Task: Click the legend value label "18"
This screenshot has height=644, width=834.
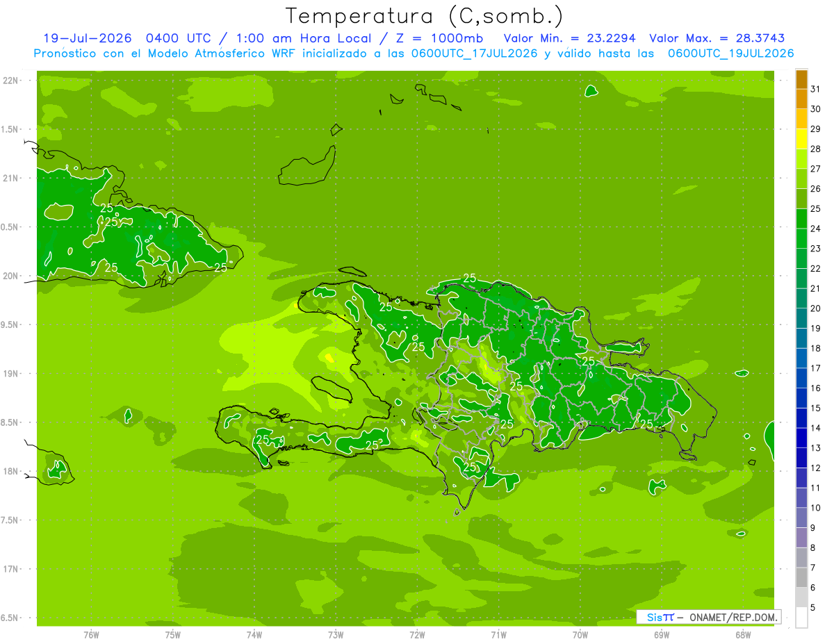Action: (816, 348)
